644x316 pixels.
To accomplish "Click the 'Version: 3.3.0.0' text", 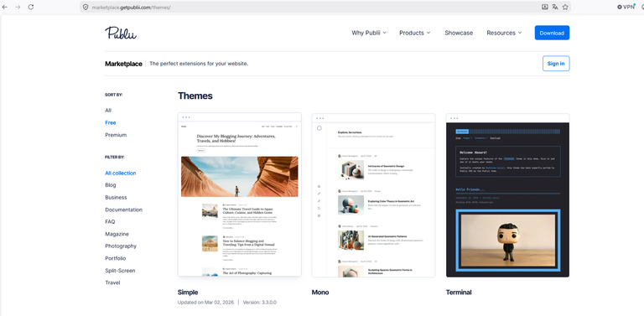I will pyautogui.click(x=260, y=303).
